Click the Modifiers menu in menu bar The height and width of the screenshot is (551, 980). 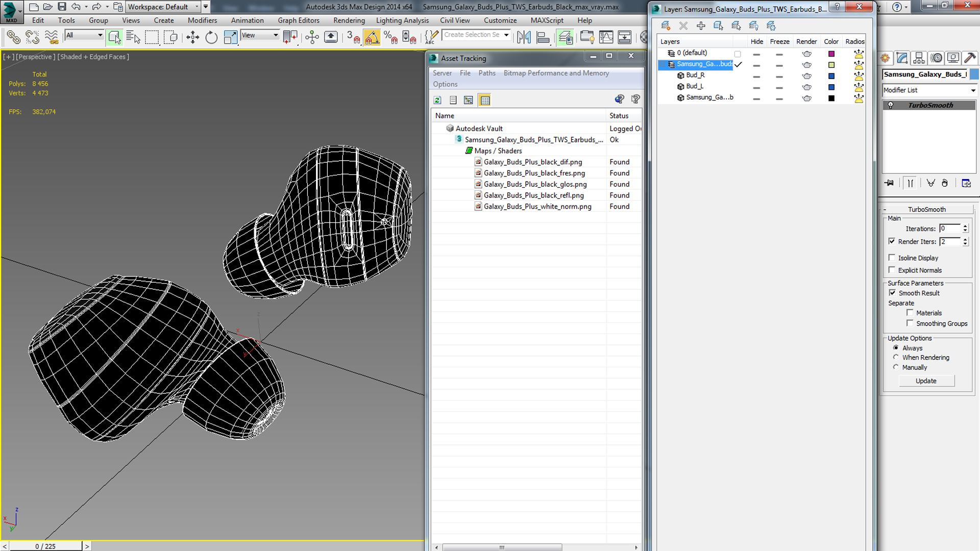(202, 20)
